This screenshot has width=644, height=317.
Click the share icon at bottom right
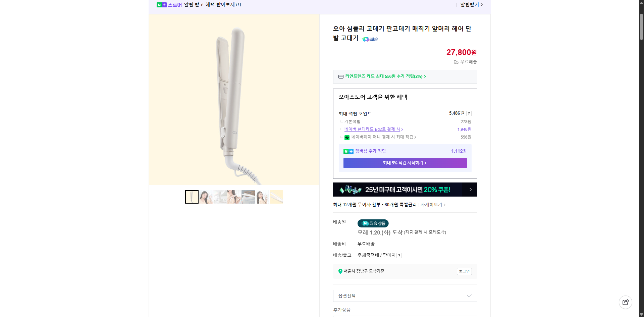(626, 302)
